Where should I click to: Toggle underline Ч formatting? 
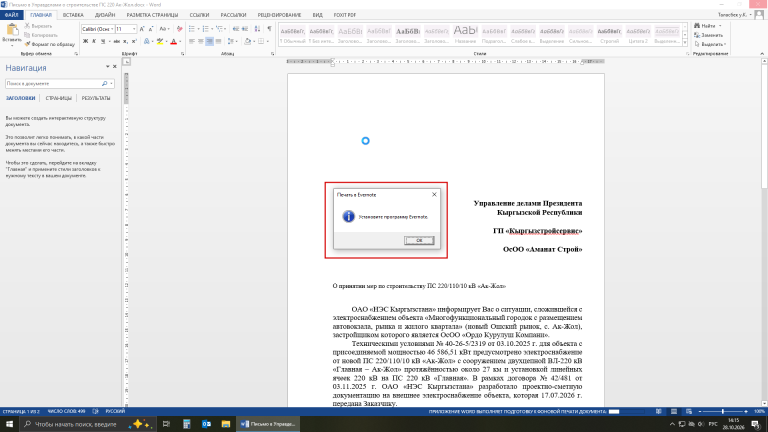(x=102, y=42)
